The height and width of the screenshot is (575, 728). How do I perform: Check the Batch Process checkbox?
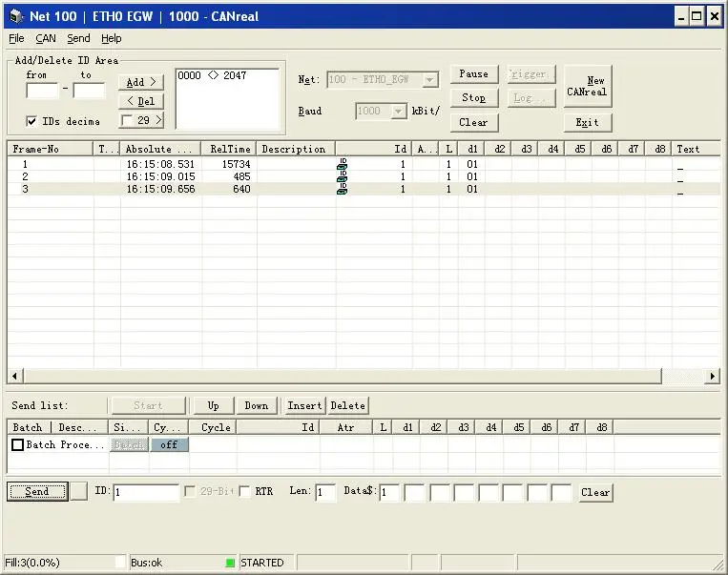click(x=17, y=444)
